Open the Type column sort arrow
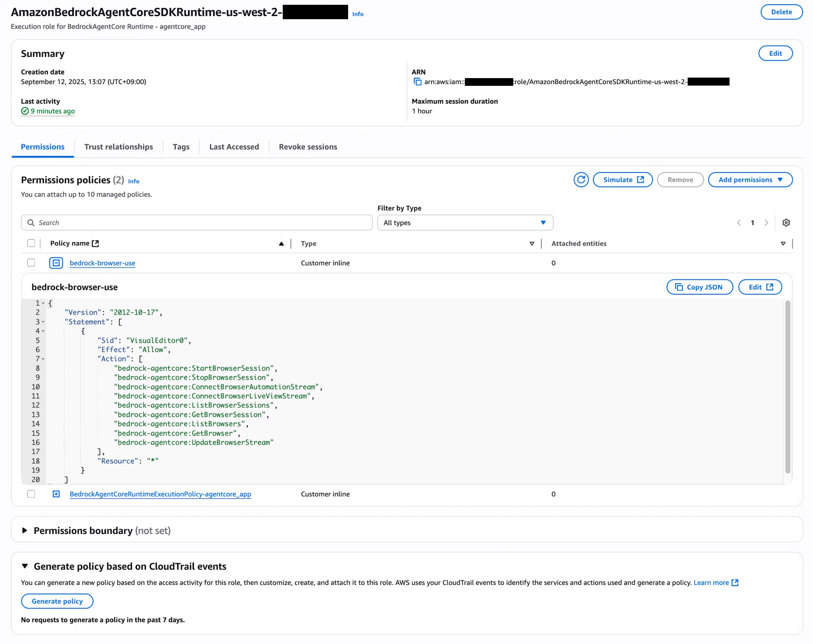The height and width of the screenshot is (644, 813). pyautogui.click(x=532, y=244)
